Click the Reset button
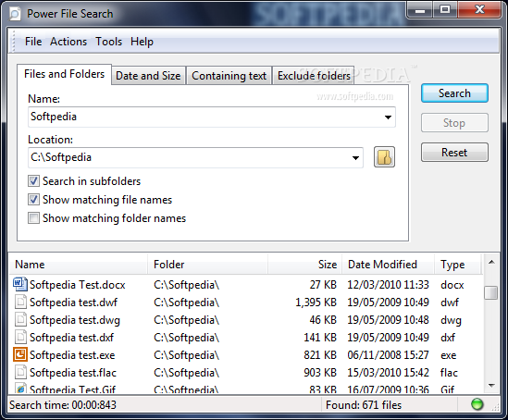 454,153
